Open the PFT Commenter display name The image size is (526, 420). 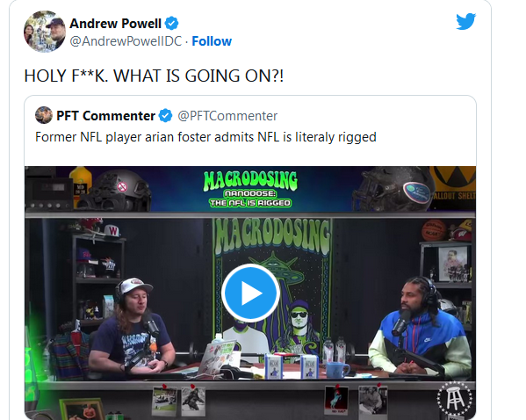coord(105,116)
